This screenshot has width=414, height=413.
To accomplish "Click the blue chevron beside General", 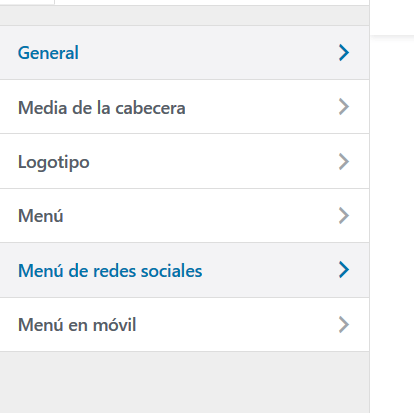I will (x=344, y=53).
